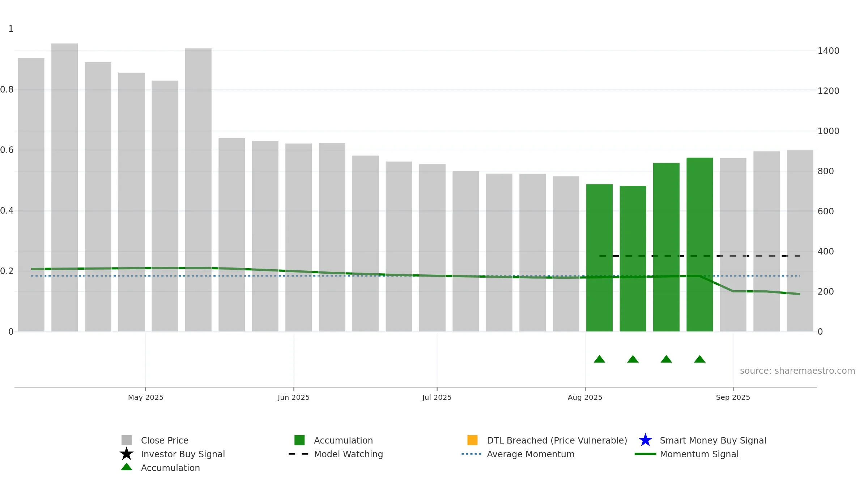
Task: Click the source: sharemaestro.com text
Action: click(797, 371)
